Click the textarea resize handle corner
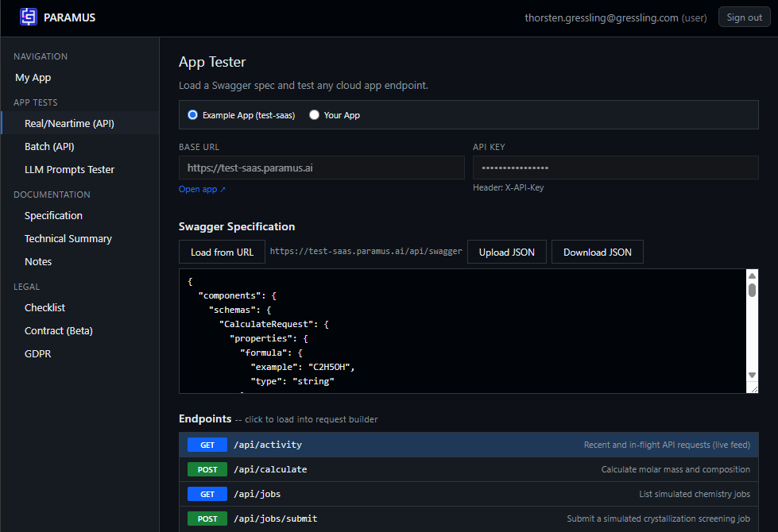The image size is (778, 532). pyautogui.click(x=754, y=389)
